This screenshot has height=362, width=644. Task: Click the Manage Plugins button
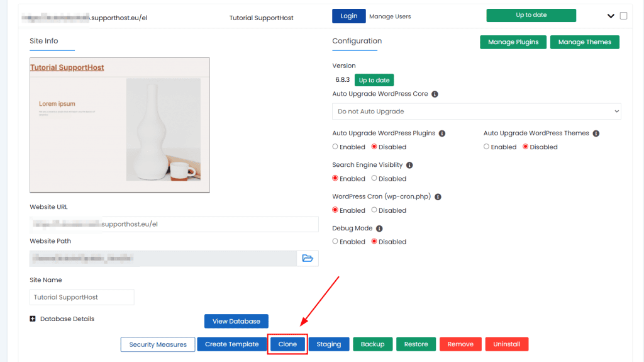point(513,42)
